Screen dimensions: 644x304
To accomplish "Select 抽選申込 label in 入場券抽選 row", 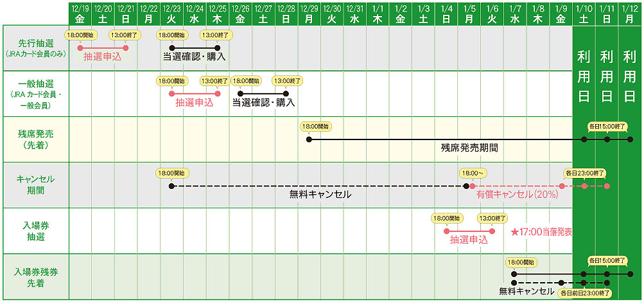I will point(469,240).
